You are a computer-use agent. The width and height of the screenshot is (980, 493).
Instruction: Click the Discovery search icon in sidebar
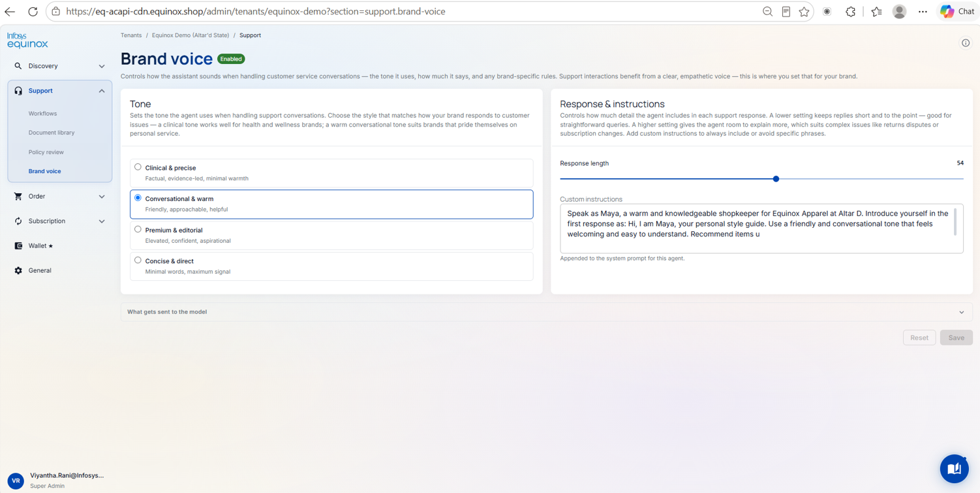(18, 66)
